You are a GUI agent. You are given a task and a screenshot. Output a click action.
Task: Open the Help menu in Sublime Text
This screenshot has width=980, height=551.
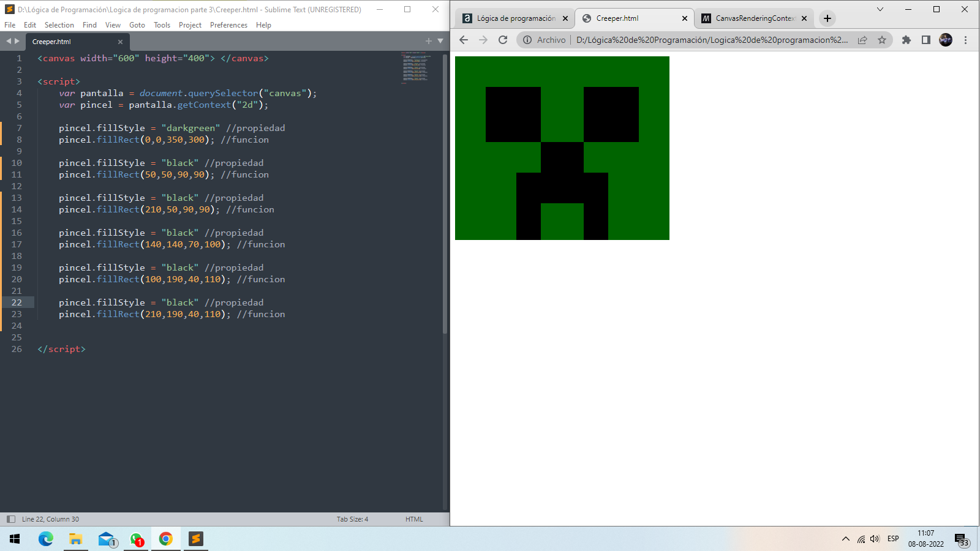pyautogui.click(x=263, y=25)
